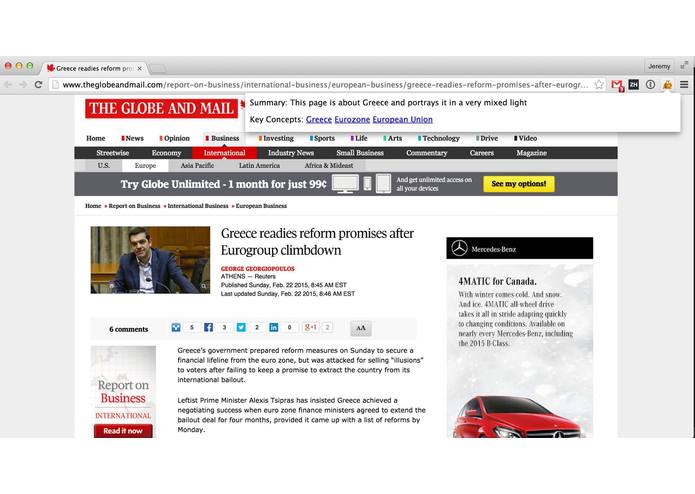Share via the first blue share icon
This screenshot has width=695, height=494.
coord(176,327)
